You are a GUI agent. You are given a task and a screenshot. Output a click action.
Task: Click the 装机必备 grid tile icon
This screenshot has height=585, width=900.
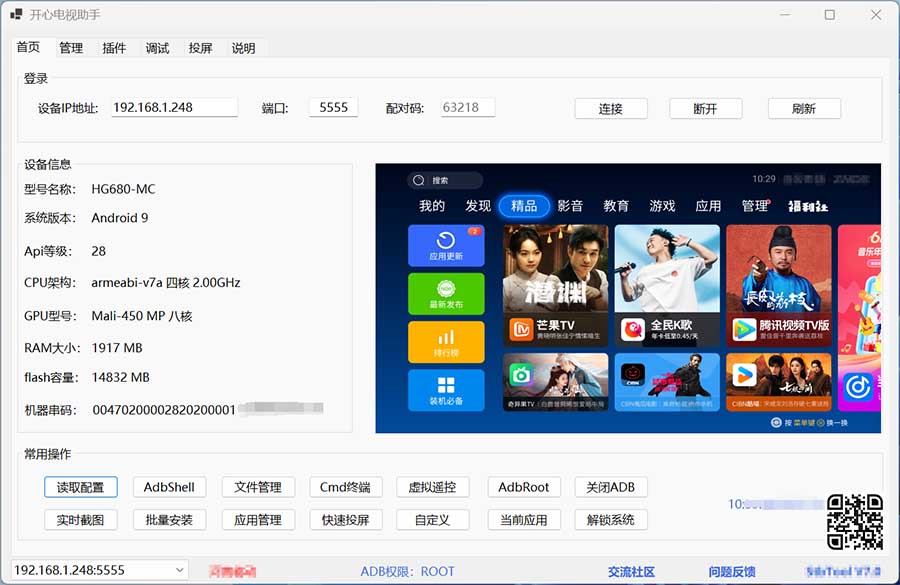pyautogui.click(x=446, y=386)
